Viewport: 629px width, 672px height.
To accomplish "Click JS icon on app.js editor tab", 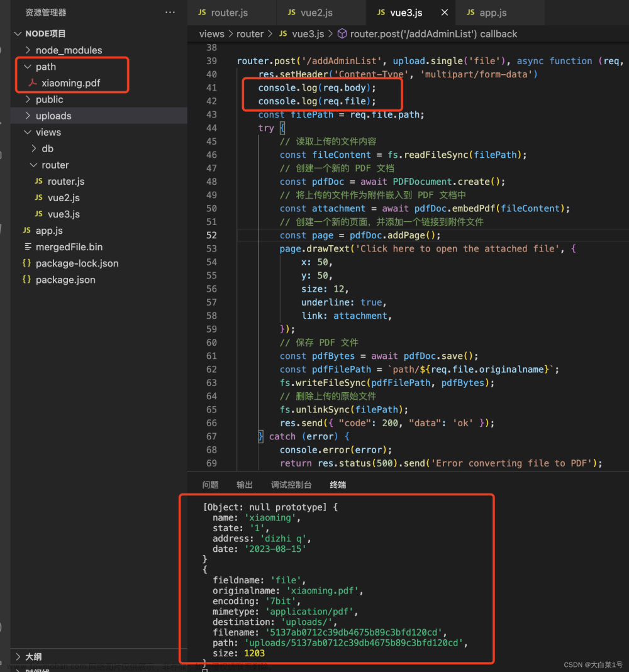I will pyautogui.click(x=470, y=13).
